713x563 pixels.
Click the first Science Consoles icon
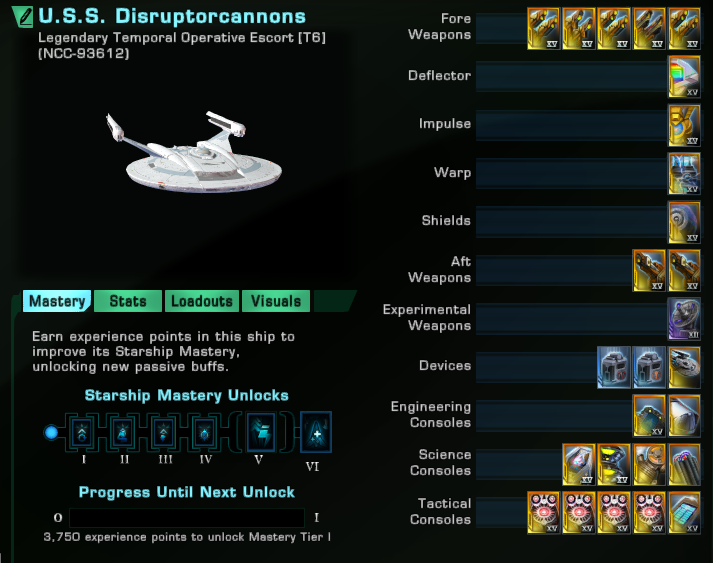(578, 464)
